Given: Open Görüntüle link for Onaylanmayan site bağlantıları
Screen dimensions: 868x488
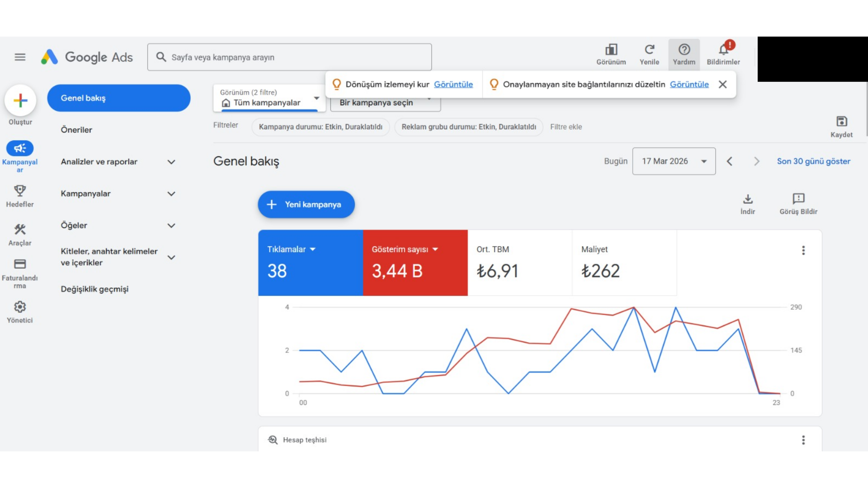Looking at the screenshot, I should (689, 84).
